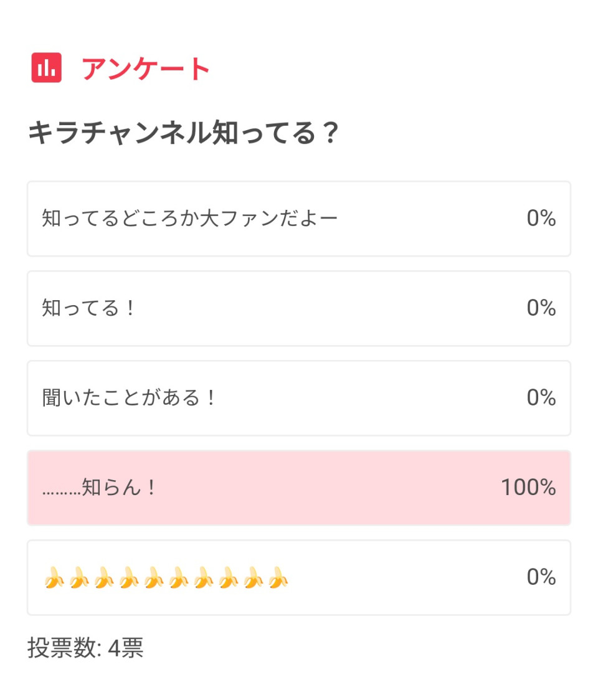Viewport: 598px width, 700px height.
Task: Select the 知ってるどころか大ファンだよー option
Action: point(299,219)
